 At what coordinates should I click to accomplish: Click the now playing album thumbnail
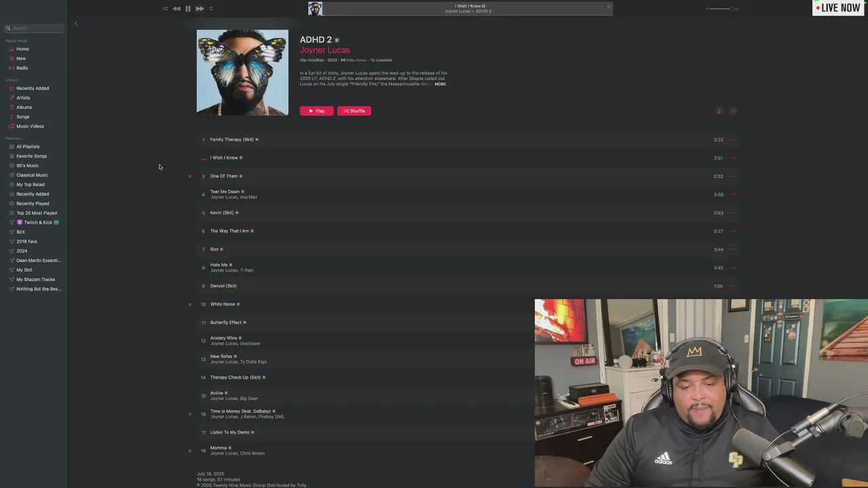[315, 8]
